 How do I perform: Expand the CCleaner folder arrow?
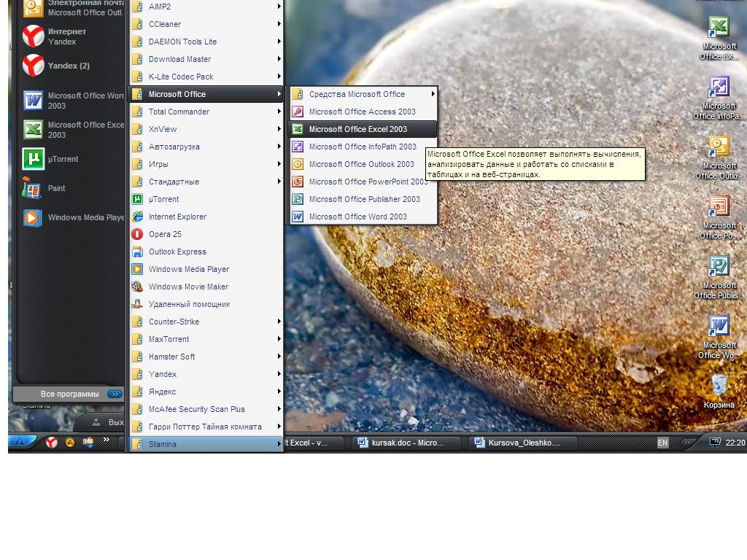click(x=279, y=24)
